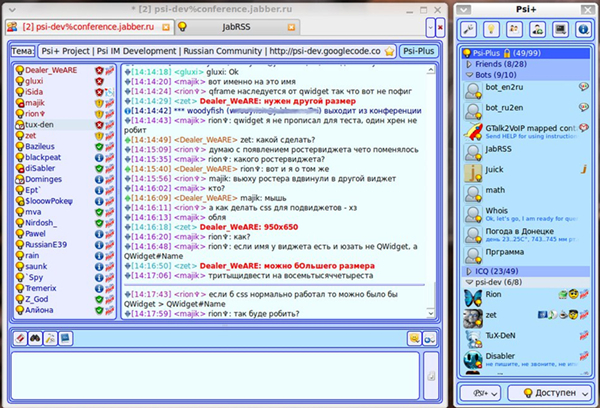The height and width of the screenshot is (408, 600).
Task: Select the Whois bot contact
Action: tap(526, 214)
